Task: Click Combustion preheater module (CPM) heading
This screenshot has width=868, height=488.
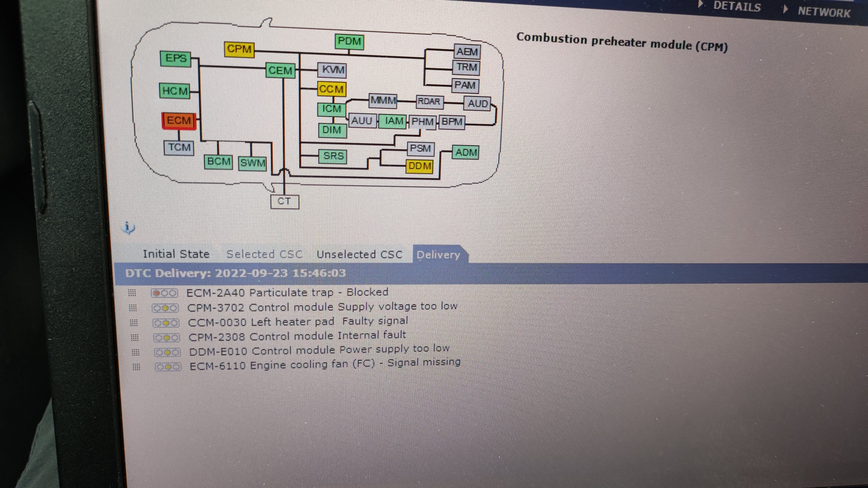Action: (622, 42)
